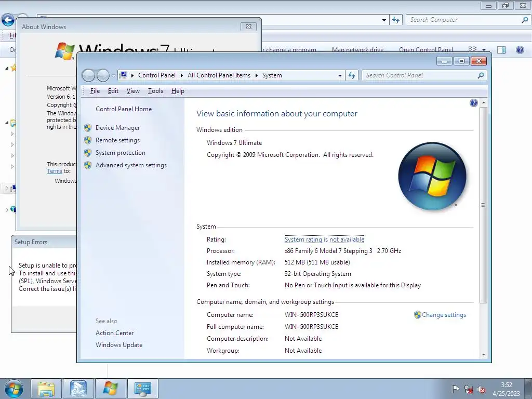Click System in the breadcrumb
Screen dimensions: 532x399
click(x=272, y=75)
